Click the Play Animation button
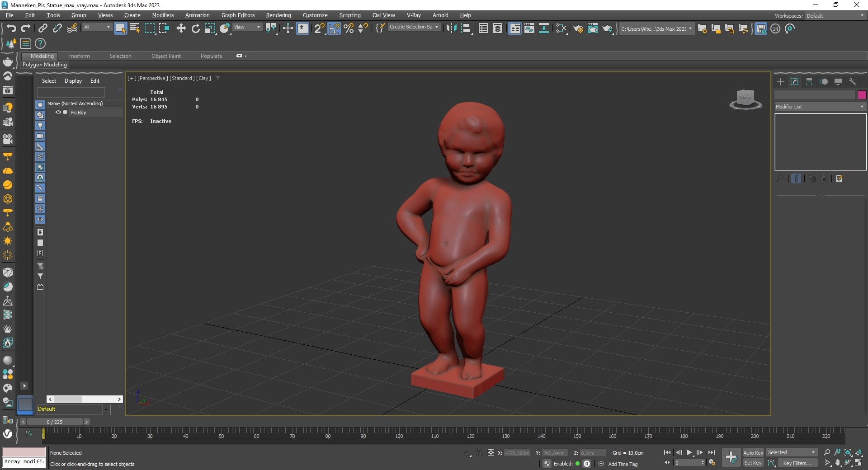This screenshot has height=470, width=868. (689, 452)
